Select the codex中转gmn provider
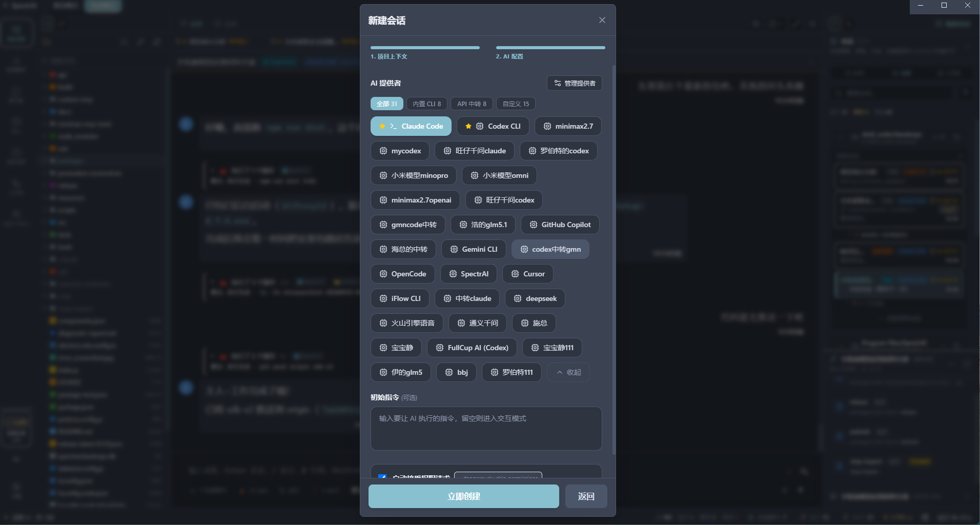This screenshot has width=980, height=525. (x=550, y=249)
